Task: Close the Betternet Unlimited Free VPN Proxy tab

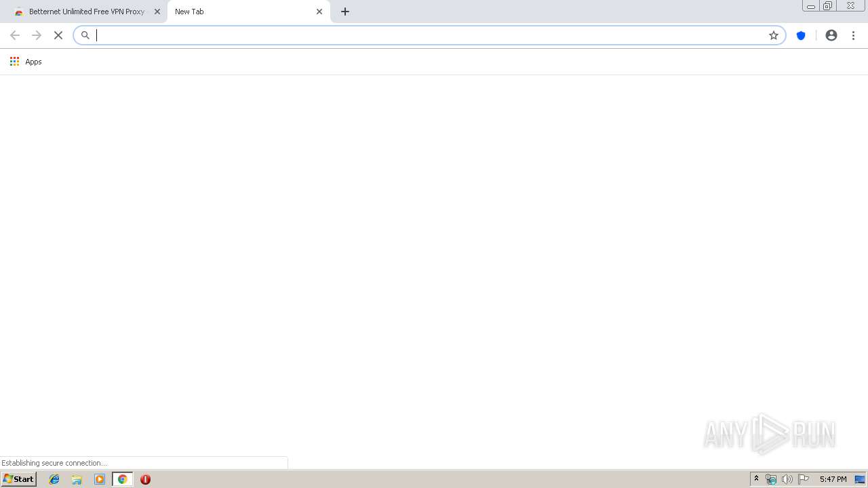Action: point(157,12)
